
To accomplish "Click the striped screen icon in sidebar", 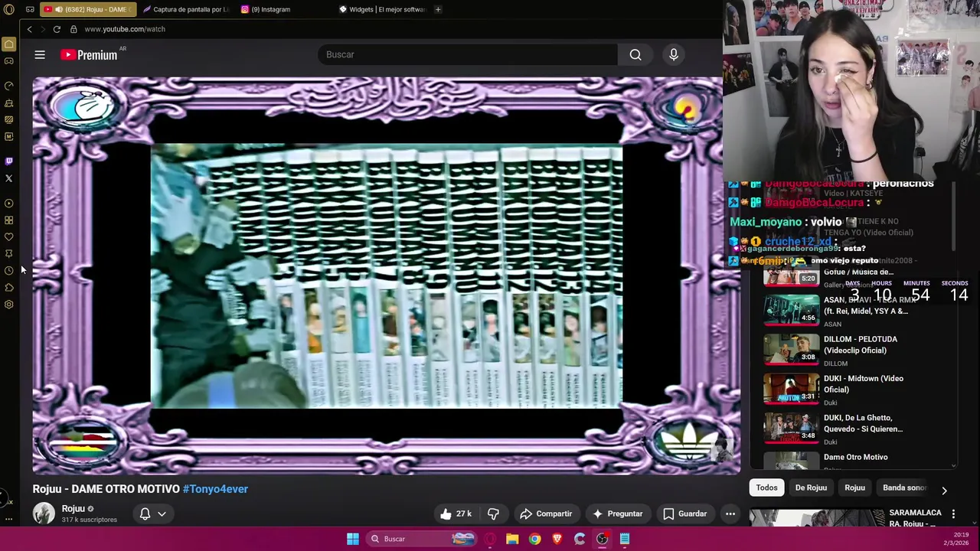I will click(x=9, y=119).
